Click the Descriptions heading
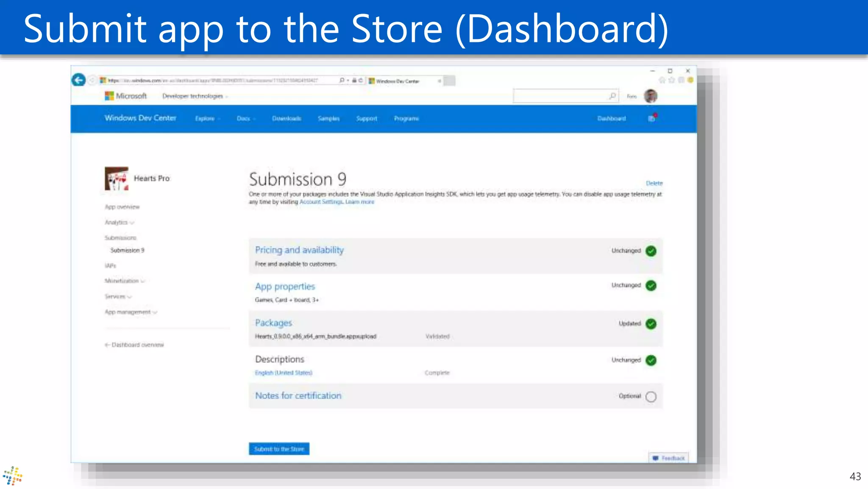The height and width of the screenshot is (489, 868). 280,359
